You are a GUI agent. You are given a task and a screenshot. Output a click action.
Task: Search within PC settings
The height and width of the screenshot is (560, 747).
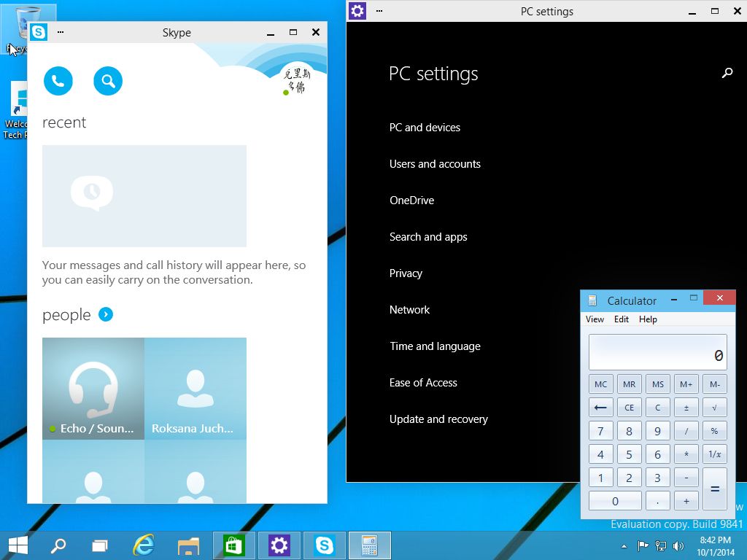727,73
